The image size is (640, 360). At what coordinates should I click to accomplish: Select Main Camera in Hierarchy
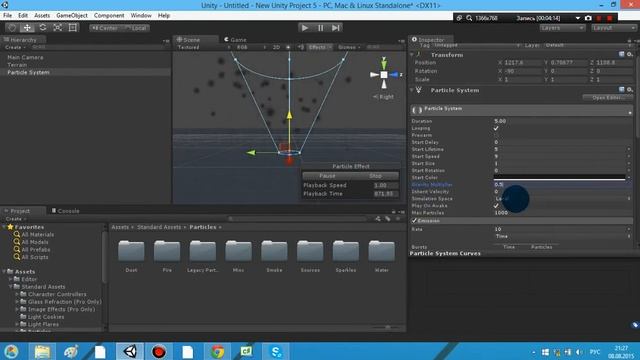(25, 58)
